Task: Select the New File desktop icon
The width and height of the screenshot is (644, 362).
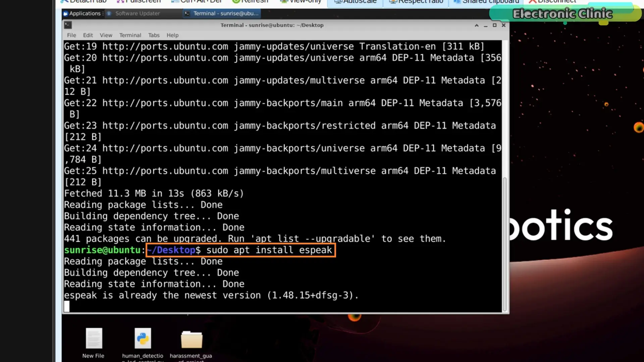Action: tap(94, 343)
